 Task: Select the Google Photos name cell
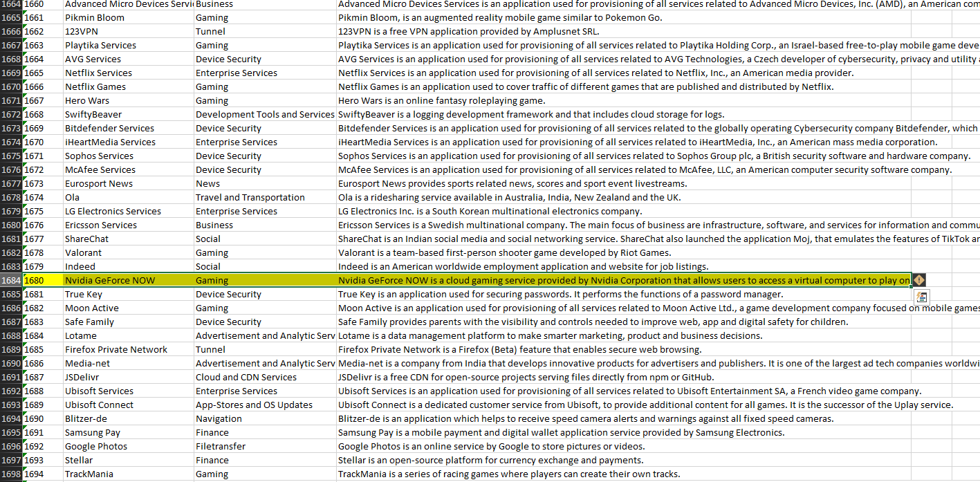(x=129, y=446)
